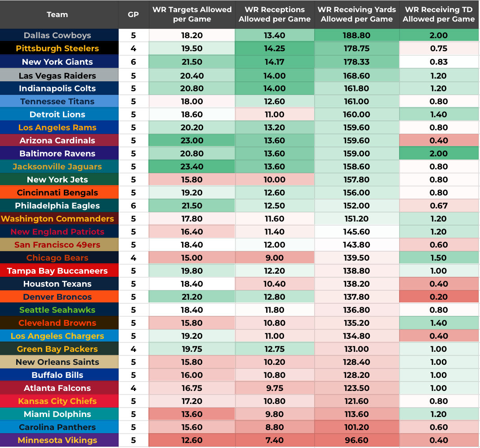This screenshot has width=480, height=448.
Task: Click the San Francisco 49ers cell
Action: pos(59,245)
